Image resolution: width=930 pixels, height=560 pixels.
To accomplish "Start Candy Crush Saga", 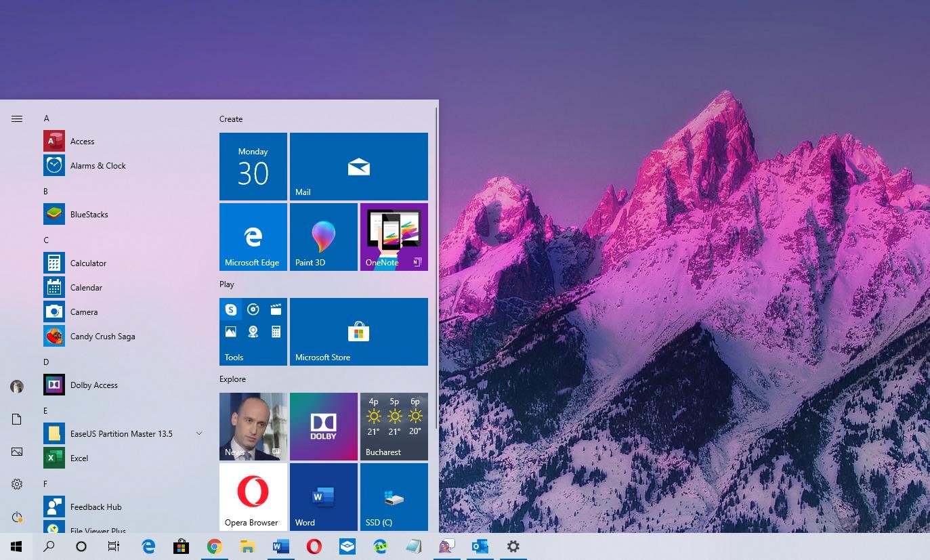I will tap(102, 336).
